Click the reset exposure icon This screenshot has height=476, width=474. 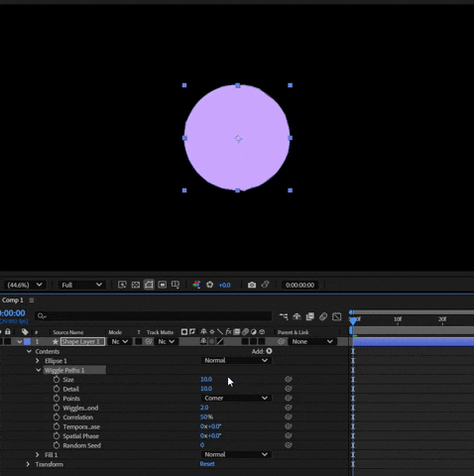(x=209, y=285)
